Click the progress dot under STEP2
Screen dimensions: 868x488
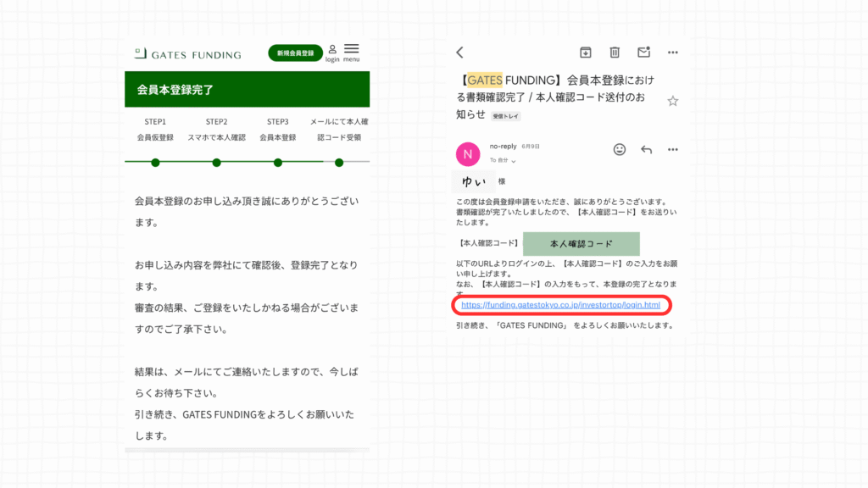216,163
